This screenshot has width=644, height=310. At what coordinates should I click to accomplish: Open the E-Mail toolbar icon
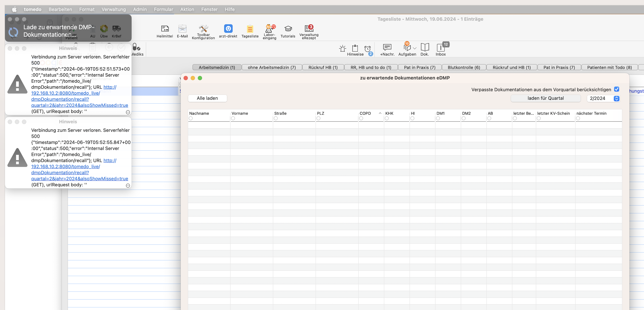pos(182,31)
